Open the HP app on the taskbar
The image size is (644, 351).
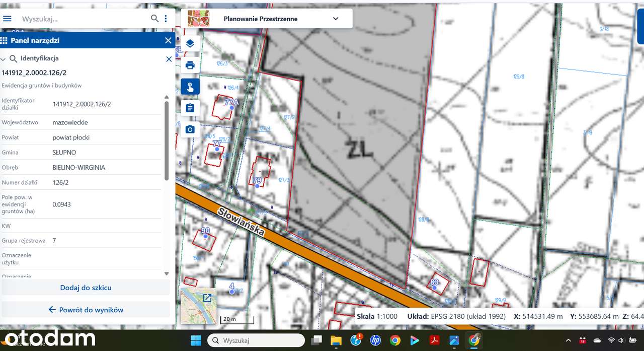tap(375, 340)
